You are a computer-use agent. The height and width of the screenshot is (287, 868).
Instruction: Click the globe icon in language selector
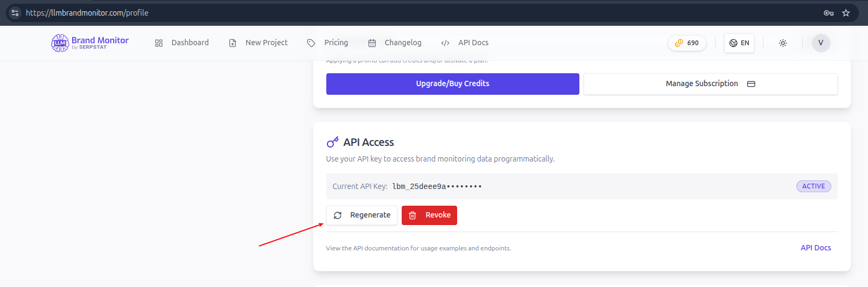(x=733, y=43)
